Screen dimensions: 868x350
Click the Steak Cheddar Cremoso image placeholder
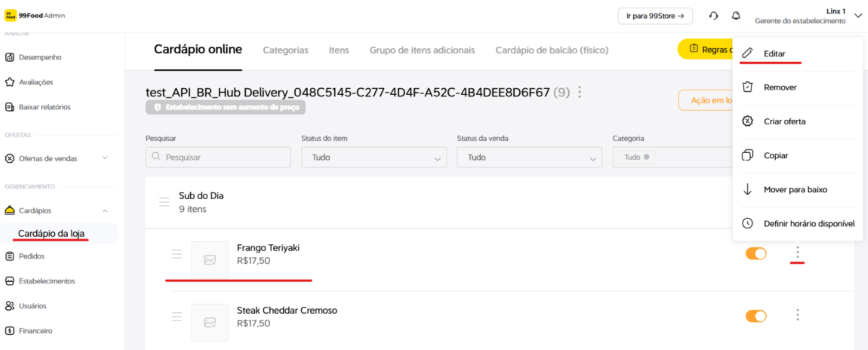(210, 322)
